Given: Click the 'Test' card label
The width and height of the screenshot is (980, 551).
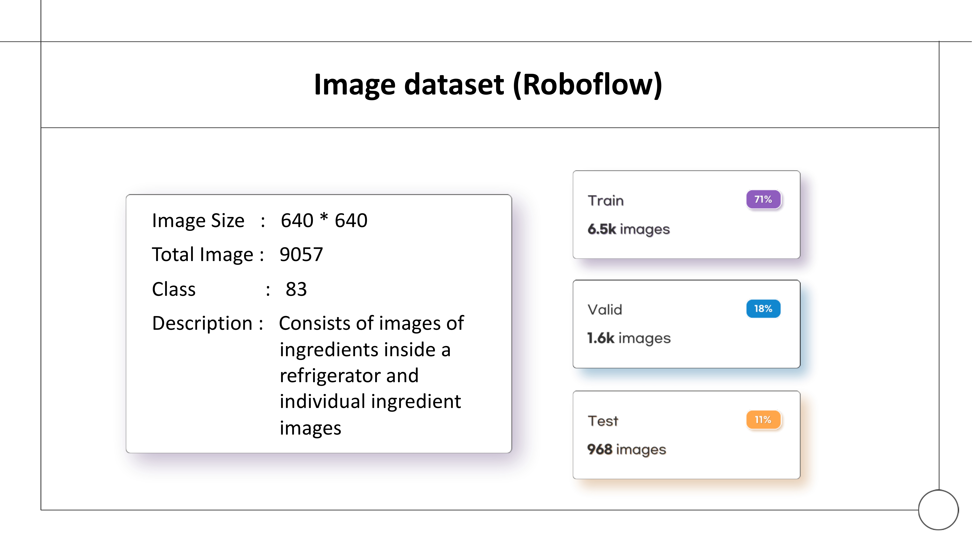Looking at the screenshot, I should point(603,421).
